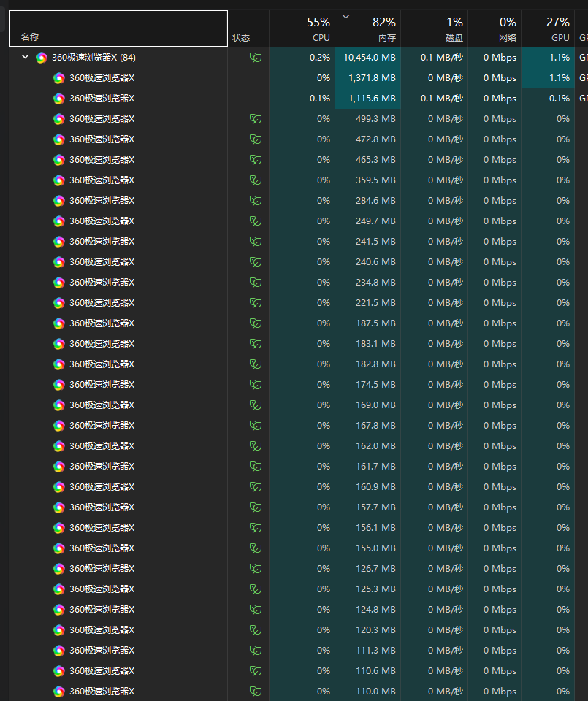Click browser icon in the 465.3 MB row
The image size is (588, 701).
point(59,160)
